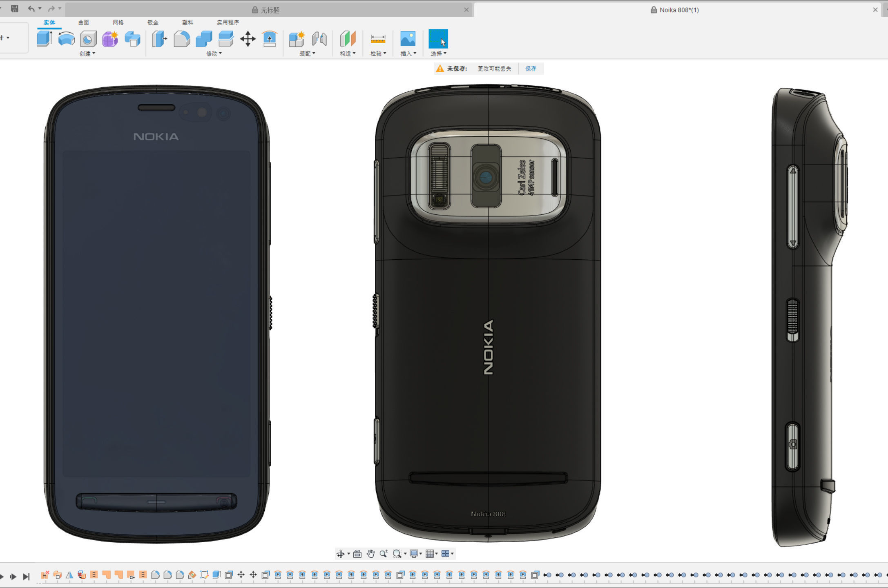The width and height of the screenshot is (888, 588).
Task: Click the orange-arc up-arrow tool in ribbon
Action: [270, 39]
